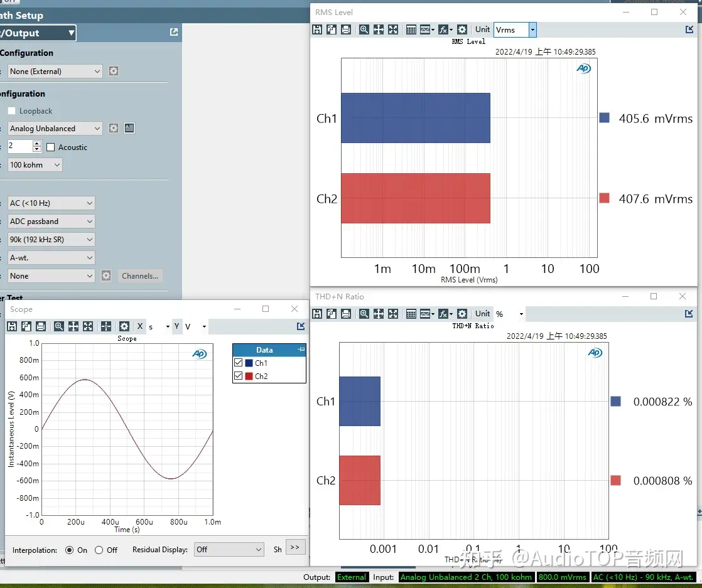Dock the RMS Level window with the arrow icon
Image resolution: width=702 pixels, height=588 pixels.
click(x=689, y=29)
